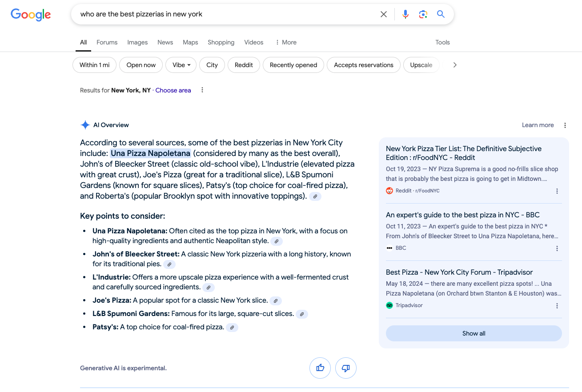The image size is (582, 392).
Task: Switch to the Videos tab
Action: [254, 42]
